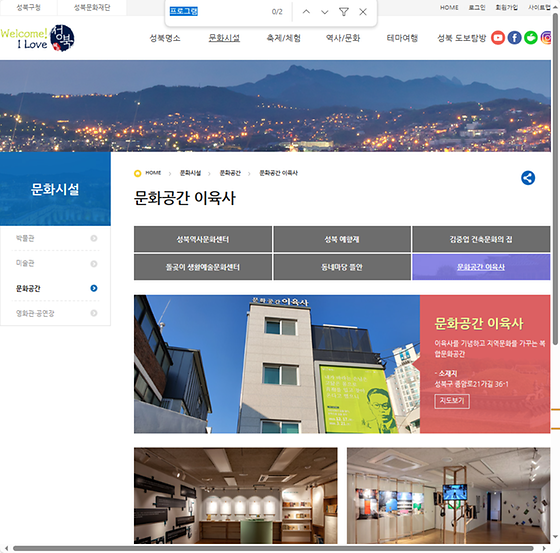560x553 pixels.
Task: Click left arrow of horizontal scrollbar
Action: pos(6,548)
